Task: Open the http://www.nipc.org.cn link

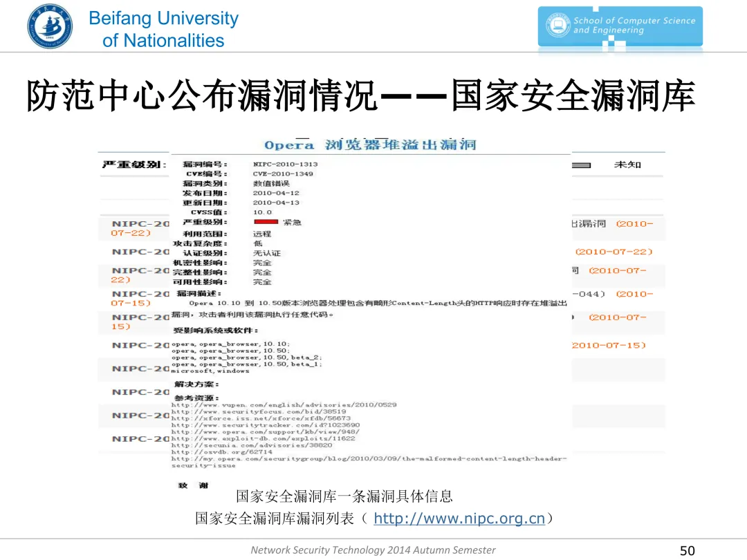Action: 459,518
